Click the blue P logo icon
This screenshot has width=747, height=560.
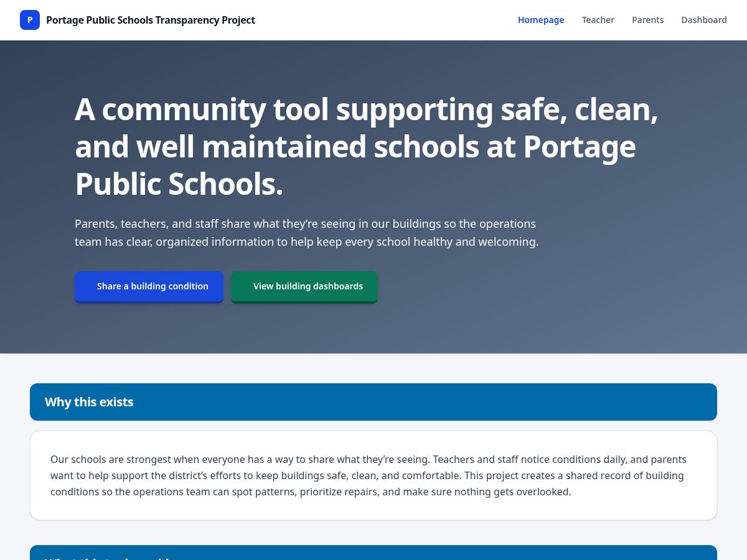(30, 20)
